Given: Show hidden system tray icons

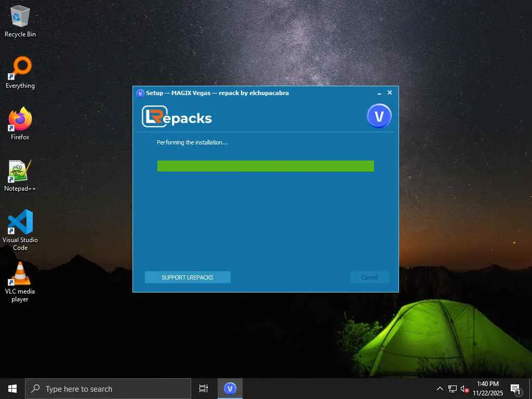Looking at the screenshot, I should [440, 389].
